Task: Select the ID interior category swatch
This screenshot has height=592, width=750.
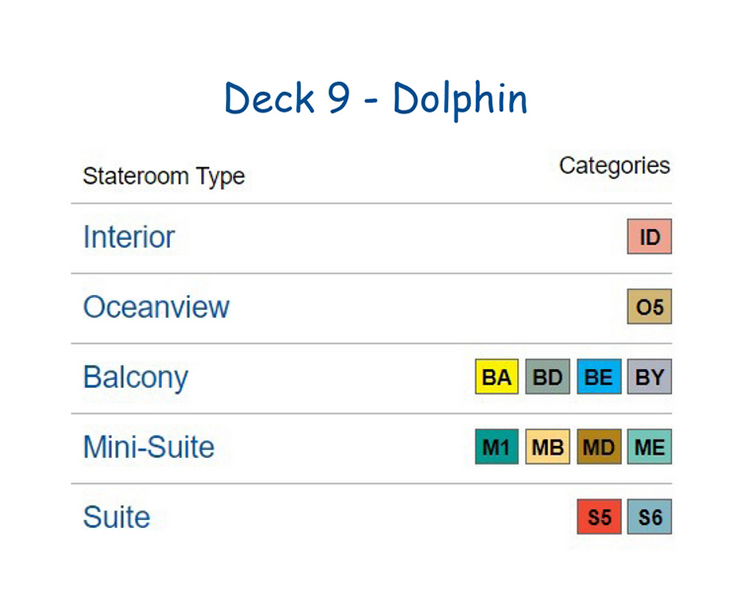Action: 650,237
